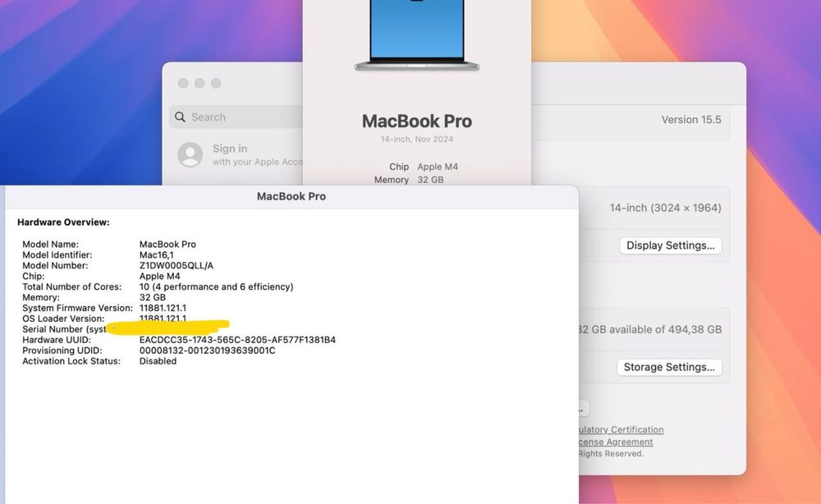
Task: Click the magnifying glass search icon
Action: click(180, 117)
